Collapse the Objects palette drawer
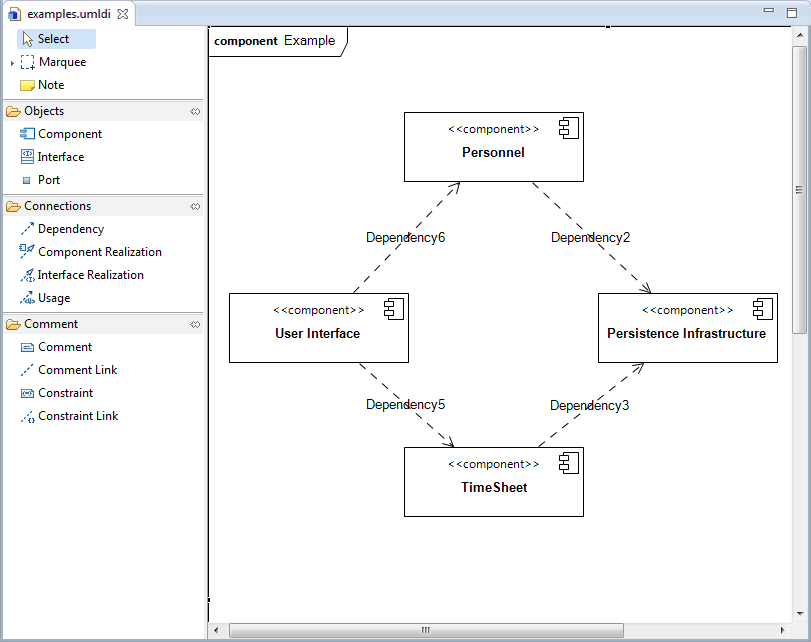Image resolution: width=811 pixels, height=642 pixels. [x=44, y=111]
